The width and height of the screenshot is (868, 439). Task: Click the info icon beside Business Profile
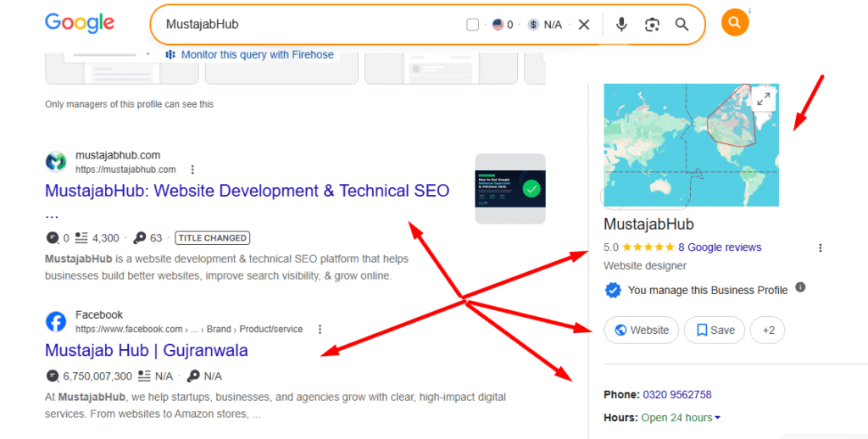pos(800,286)
